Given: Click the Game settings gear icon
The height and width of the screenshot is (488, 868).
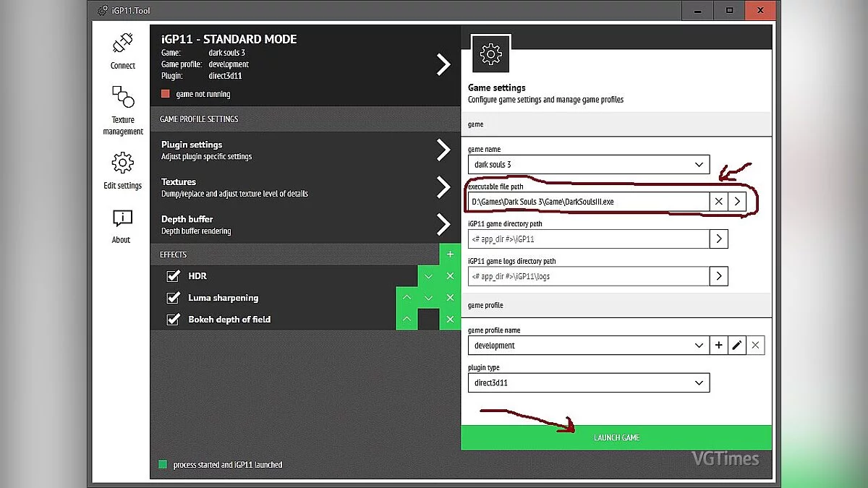Looking at the screenshot, I should 491,53.
